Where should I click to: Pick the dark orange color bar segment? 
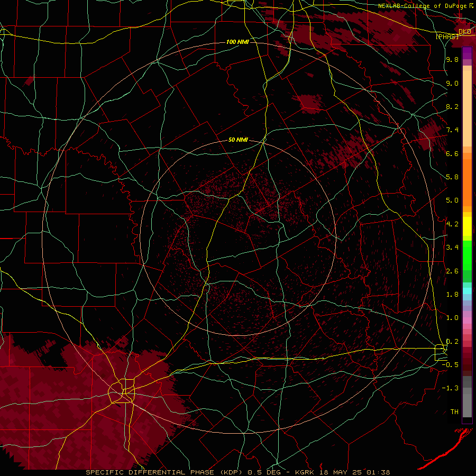(x=467, y=182)
